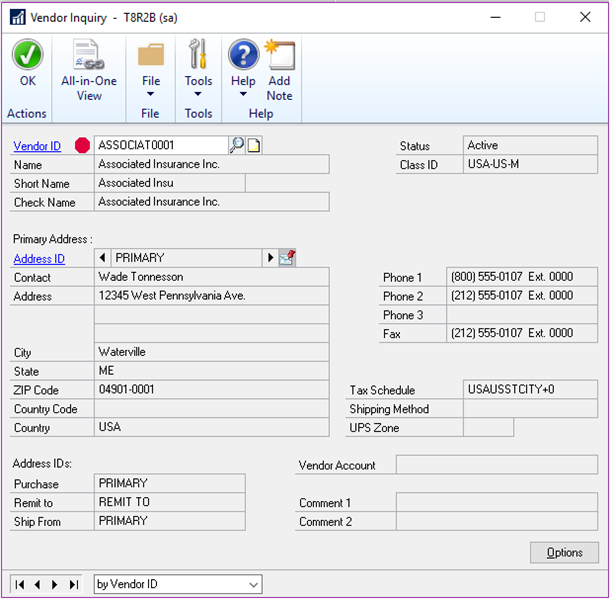Click the Options button
The image size is (612, 600).
click(x=564, y=553)
